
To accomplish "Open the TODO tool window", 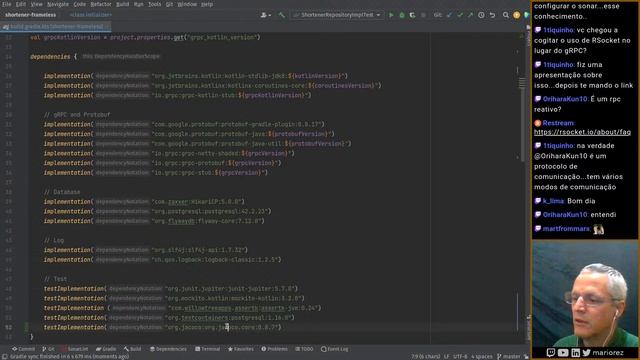I will [x=304, y=349].
